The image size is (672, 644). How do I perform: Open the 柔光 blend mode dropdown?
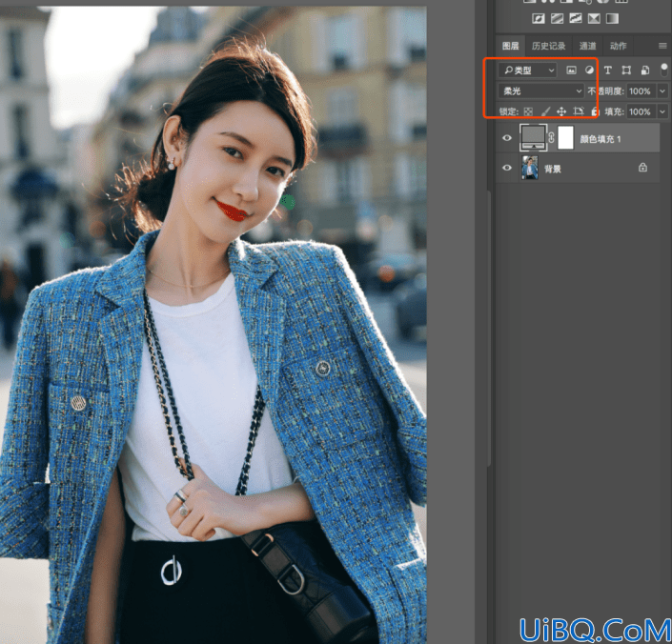pyautogui.click(x=541, y=91)
